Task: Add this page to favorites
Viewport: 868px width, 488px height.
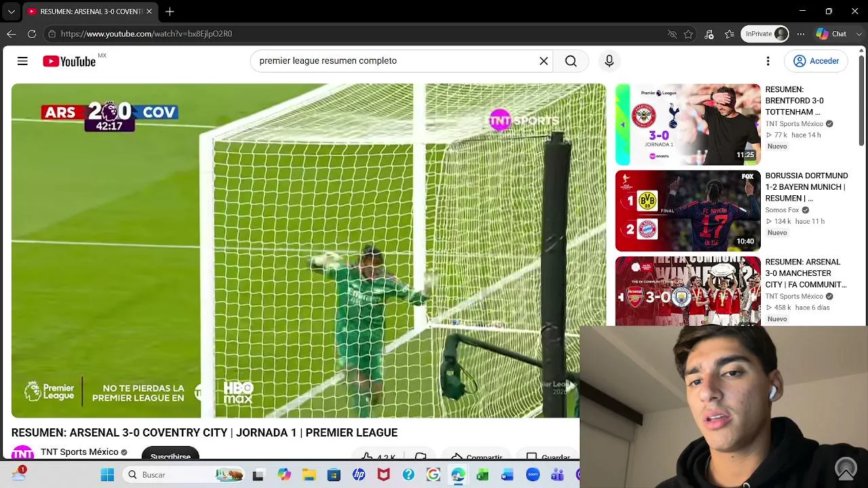Action: click(x=689, y=34)
